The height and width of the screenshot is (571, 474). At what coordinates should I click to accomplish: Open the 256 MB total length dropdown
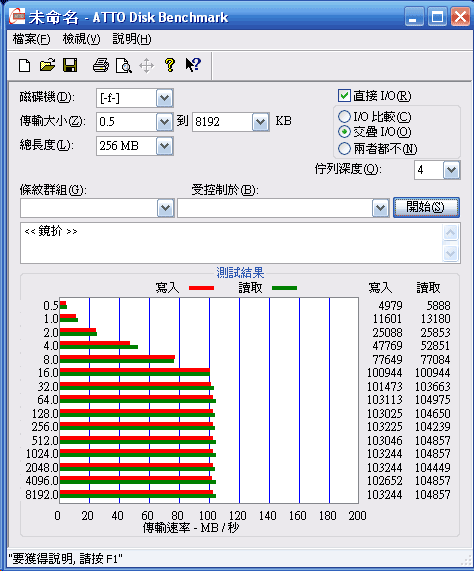pos(165,146)
